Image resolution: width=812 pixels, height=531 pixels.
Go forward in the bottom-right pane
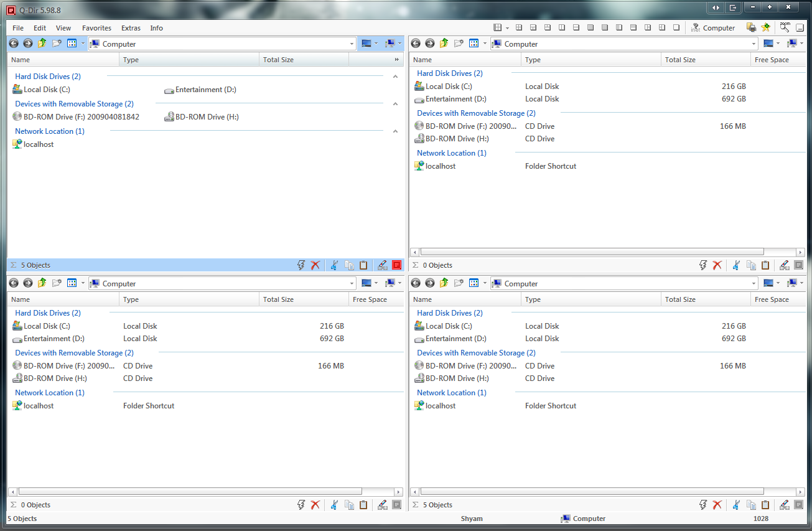click(x=430, y=283)
